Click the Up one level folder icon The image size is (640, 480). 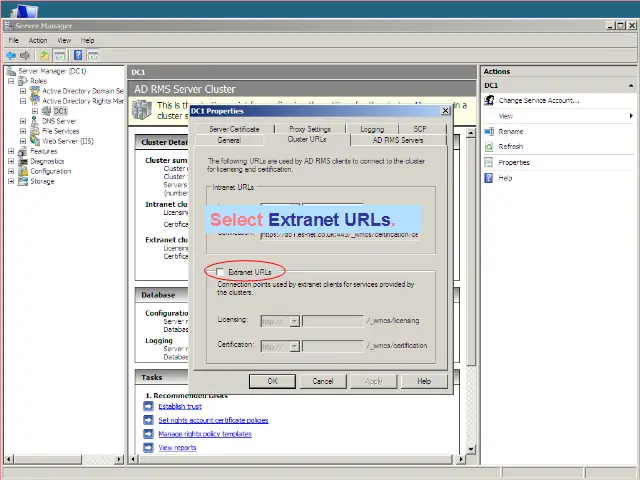coord(44,56)
